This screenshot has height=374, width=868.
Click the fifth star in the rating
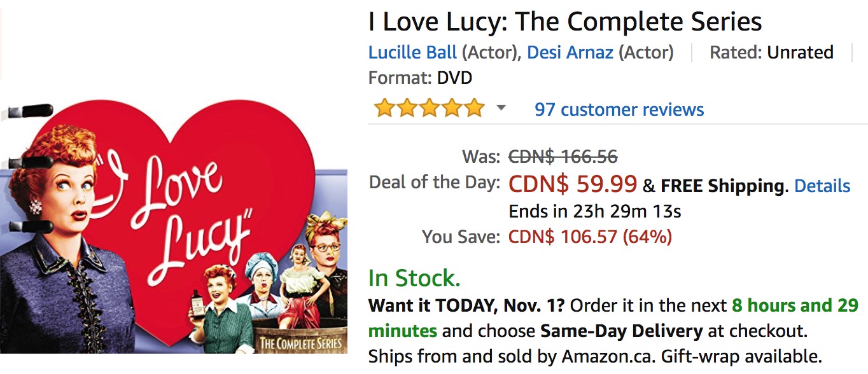[x=474, y=109]
